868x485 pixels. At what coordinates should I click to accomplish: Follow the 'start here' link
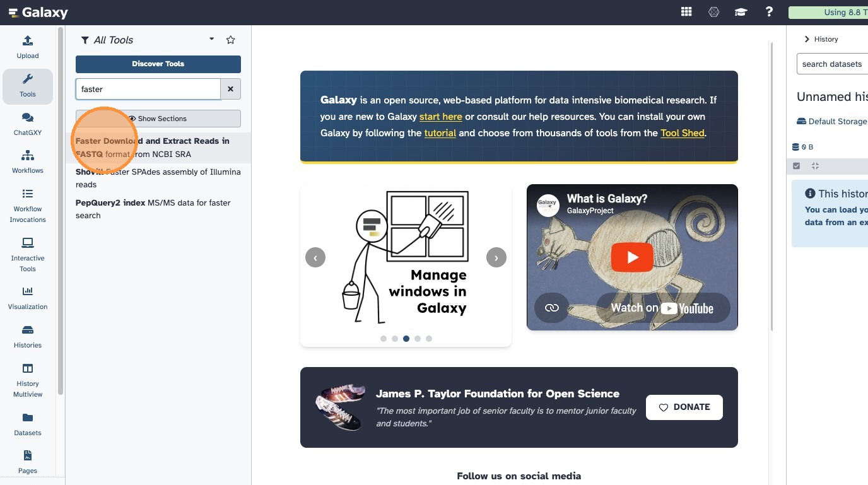[441, 117]
